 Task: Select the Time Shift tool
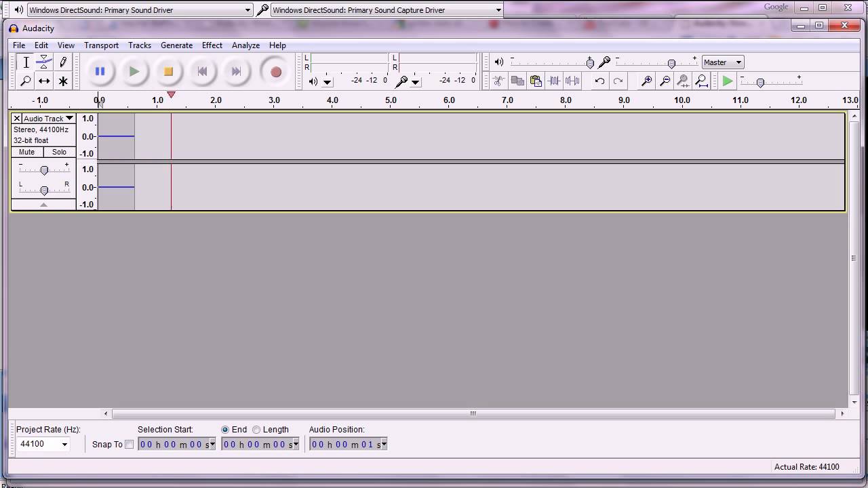tap(44, 81)
